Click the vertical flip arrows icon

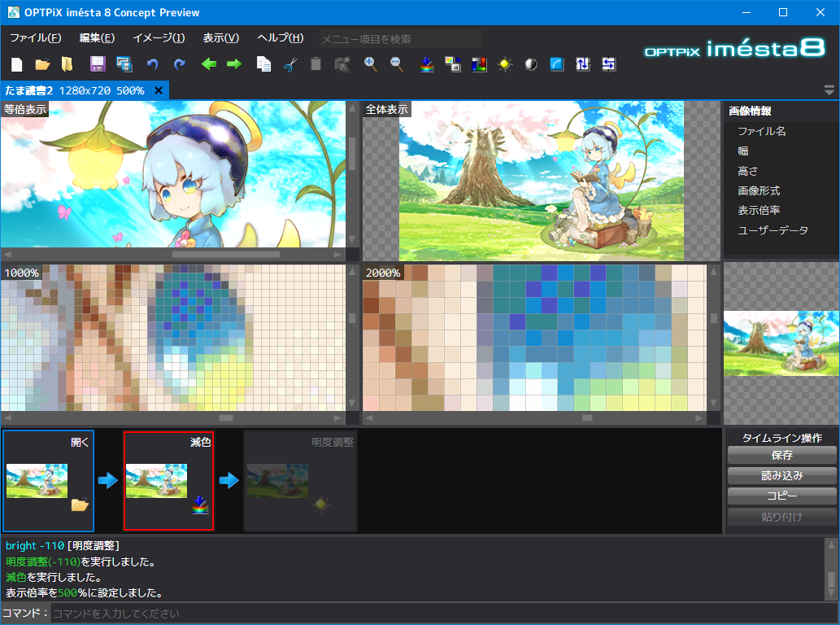pos(583,64)
